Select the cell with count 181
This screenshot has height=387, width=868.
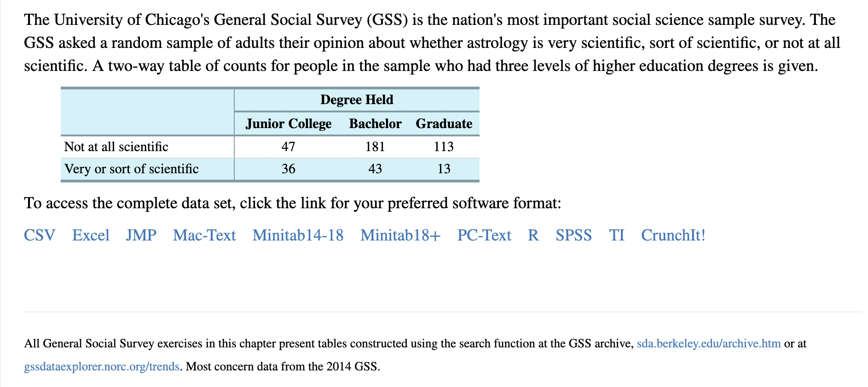(x=375, y=147)
